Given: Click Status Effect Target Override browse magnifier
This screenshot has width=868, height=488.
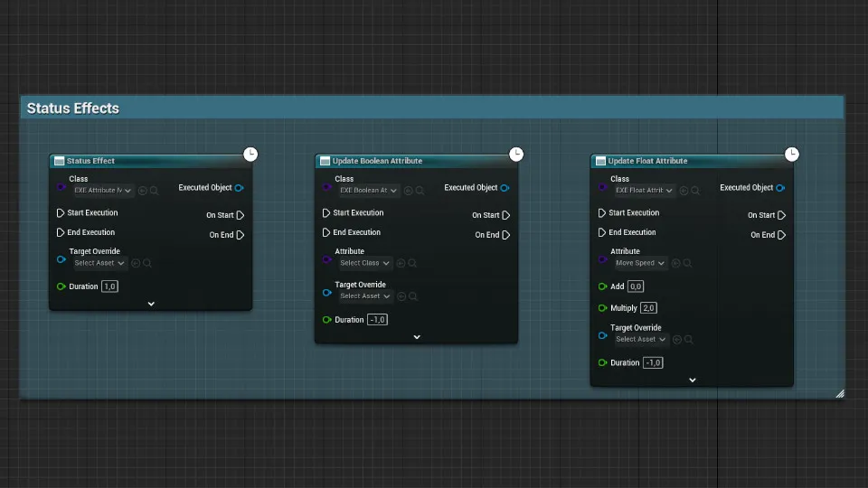Looking at the screenshot, I should (x=147, y=263).
